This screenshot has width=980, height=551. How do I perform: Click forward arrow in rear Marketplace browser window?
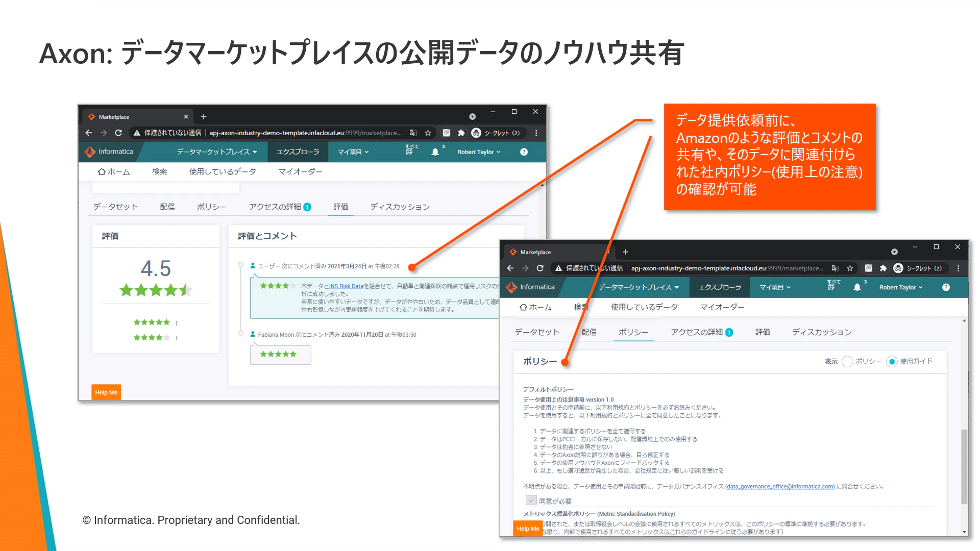(x=104, y=133)
